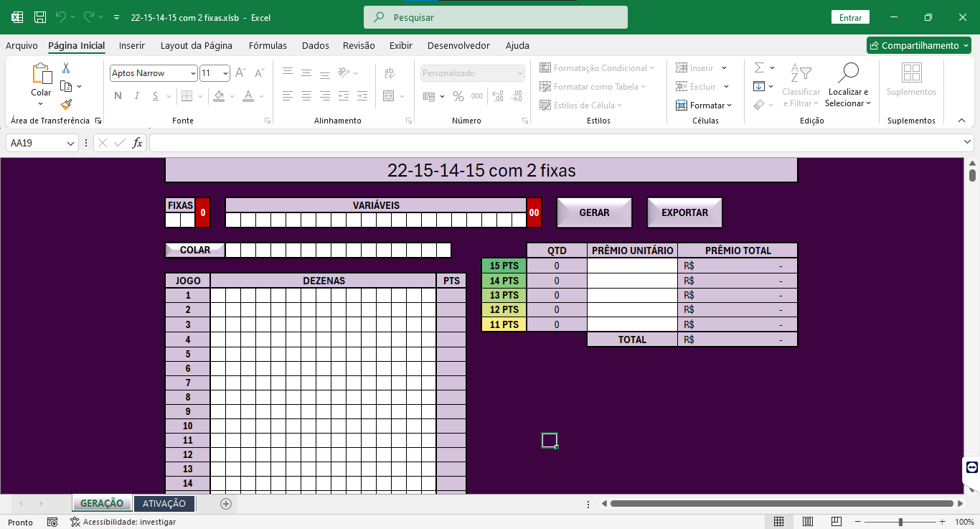The image size is (980, 529).
Task: Decrease font size with the smaller A icon
Action: [x=259, y=73]
